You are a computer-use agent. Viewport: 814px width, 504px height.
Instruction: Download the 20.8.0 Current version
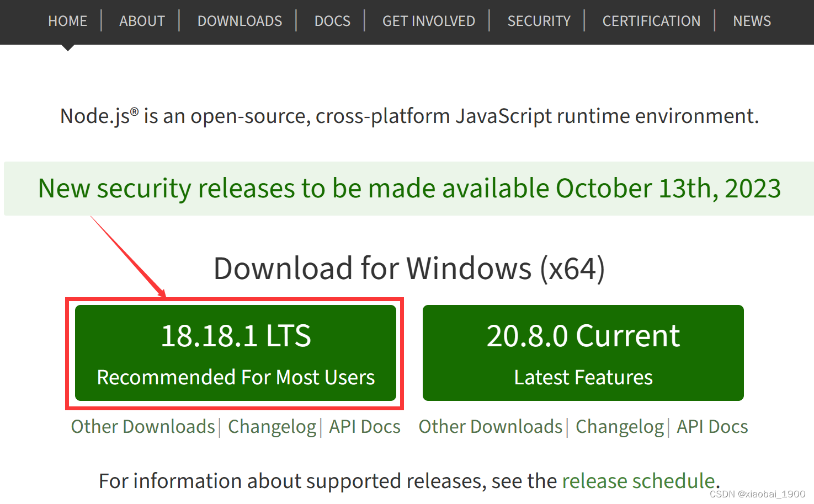583,353
